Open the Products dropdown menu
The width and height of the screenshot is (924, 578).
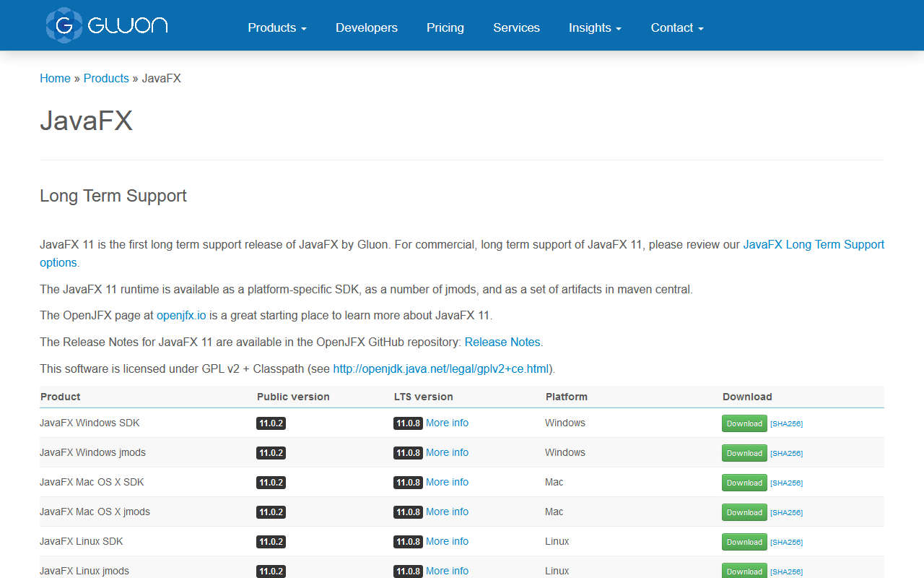point(277,27)
